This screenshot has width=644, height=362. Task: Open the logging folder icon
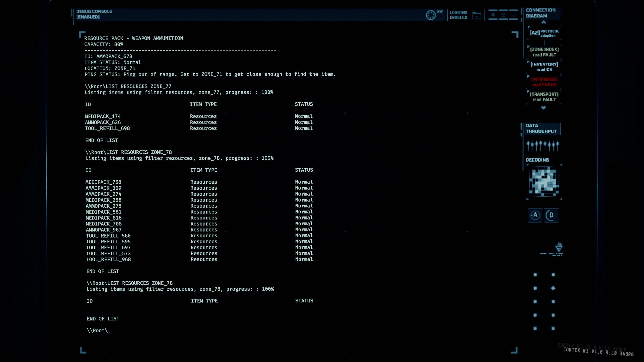point(476,16)
